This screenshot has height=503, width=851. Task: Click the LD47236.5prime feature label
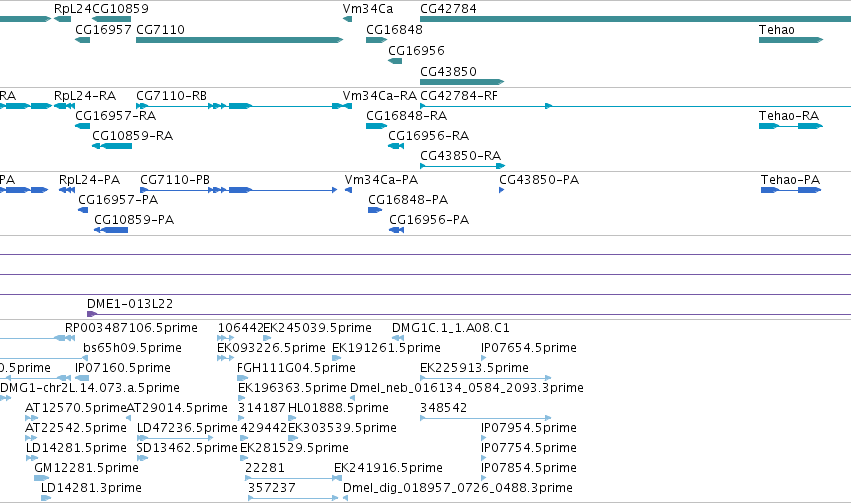point(187,428)
